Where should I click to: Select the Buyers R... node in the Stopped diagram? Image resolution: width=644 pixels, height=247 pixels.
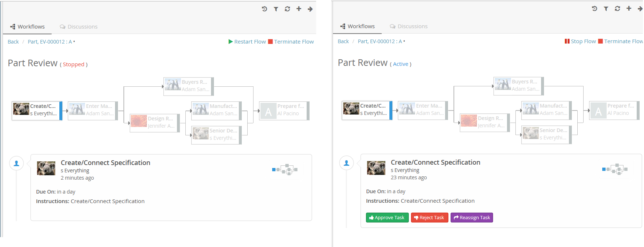(x=188, y=86)
